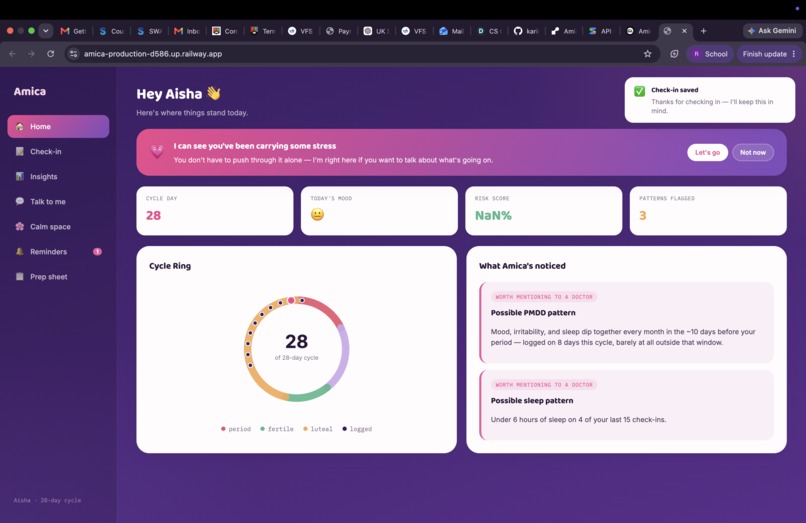Switch to the CS tab
This screenshot has width=806, height=523.
tap(488, 31)
